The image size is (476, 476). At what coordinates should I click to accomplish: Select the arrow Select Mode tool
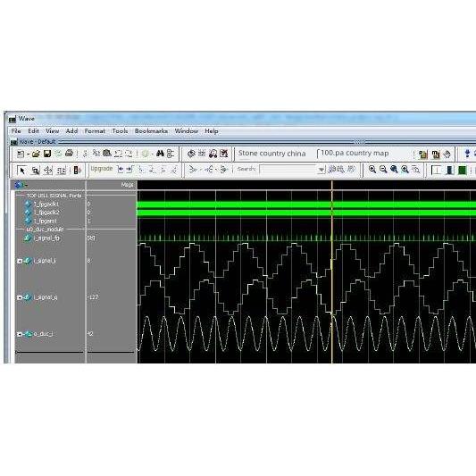click(x=21, y=171)
